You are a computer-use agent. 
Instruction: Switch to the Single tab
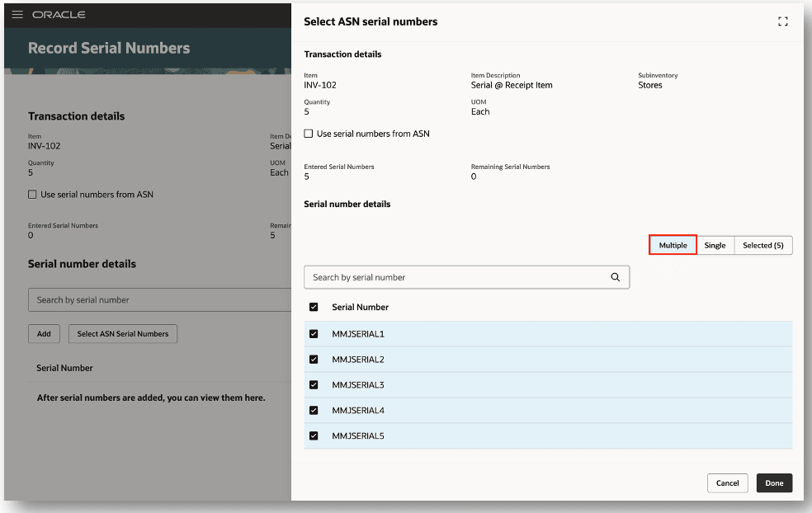click(715, 245)
